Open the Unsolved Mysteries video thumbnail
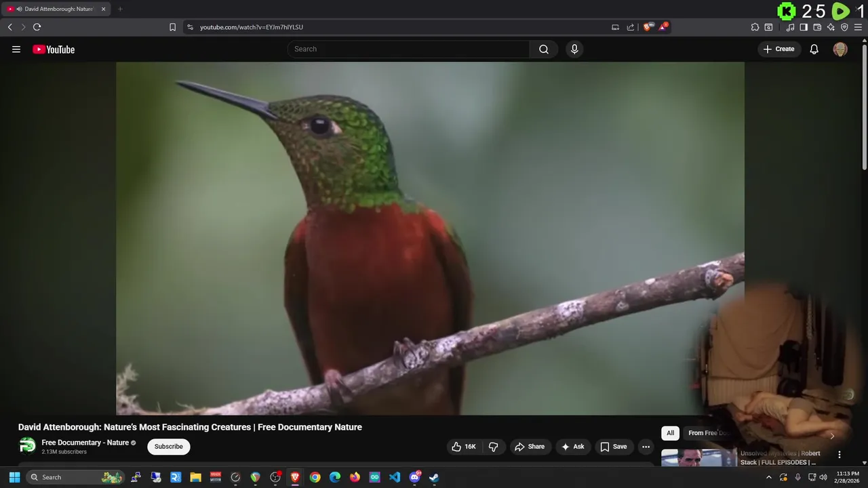 click(x=699, y=458)
